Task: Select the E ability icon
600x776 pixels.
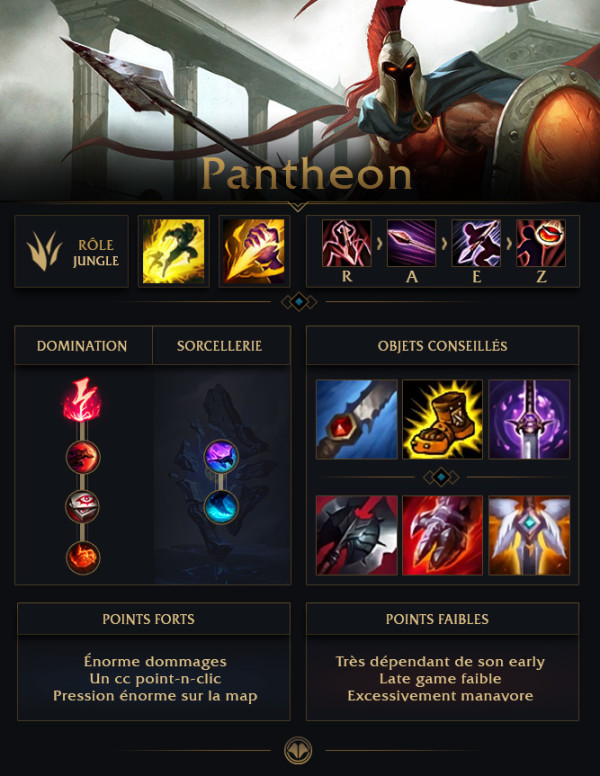Action: click(x=476, y=243)
